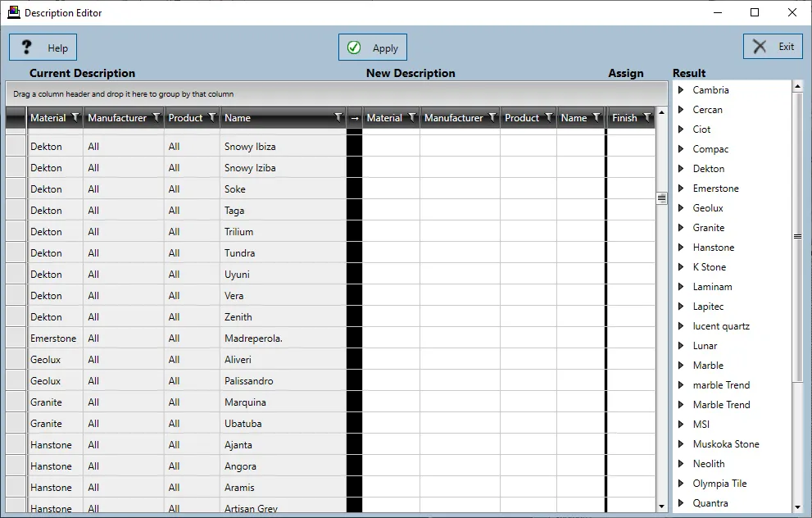Expand the Granite node in Result tree
This screenshot has width=812, height=518.
[x=681, y=228]
